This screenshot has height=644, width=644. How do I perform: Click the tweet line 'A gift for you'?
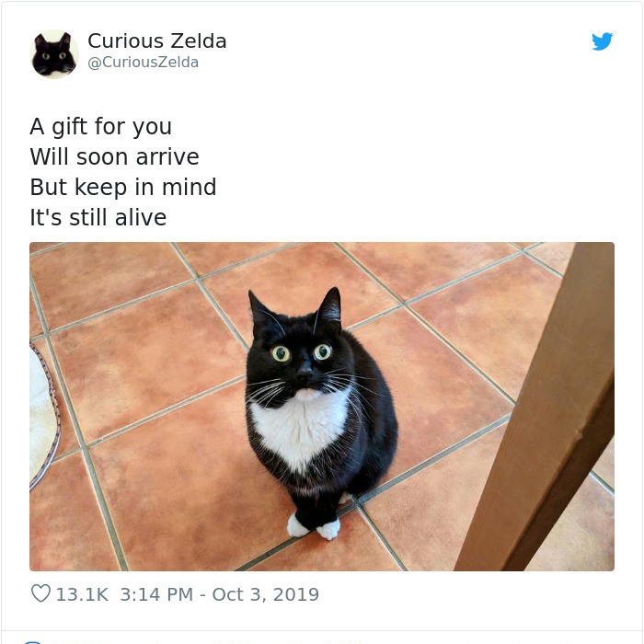[100, 126]
